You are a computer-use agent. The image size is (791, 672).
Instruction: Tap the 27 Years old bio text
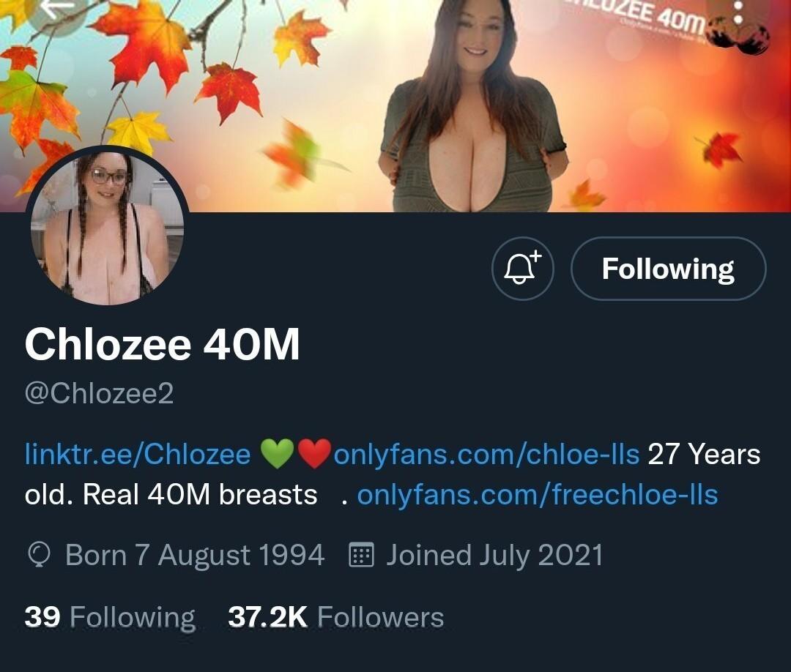[x=393, y=474]
